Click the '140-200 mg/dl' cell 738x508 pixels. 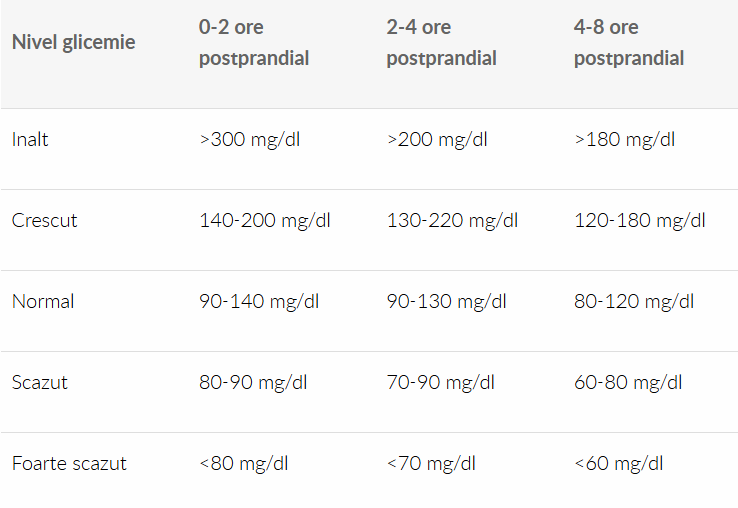[265, 220]
